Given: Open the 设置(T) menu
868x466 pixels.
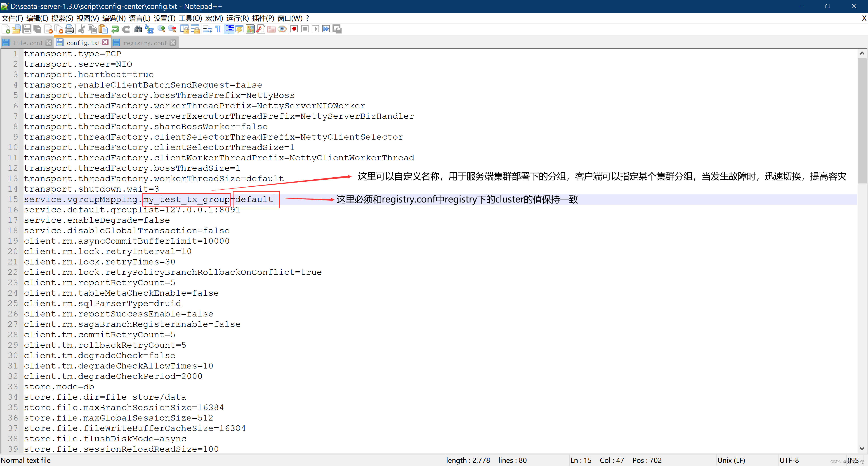Looking at the screenshot, I should pos(164,18).
